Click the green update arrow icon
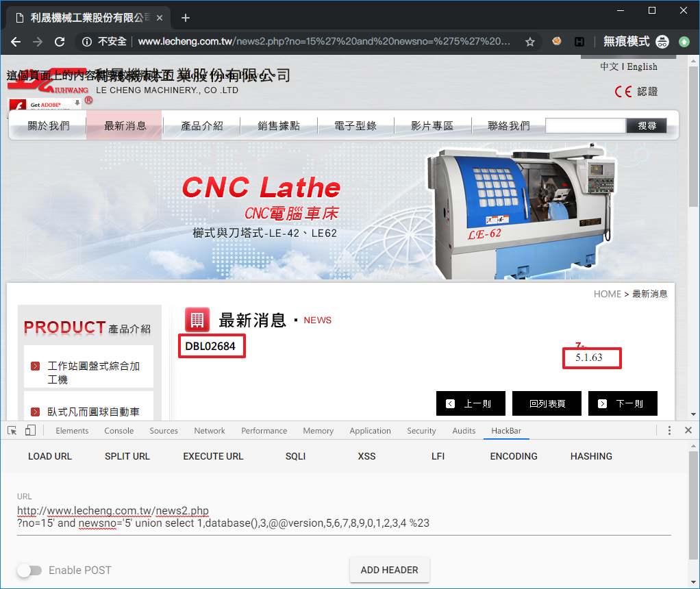This screenshot has height=589, width=700. (684, 42)
